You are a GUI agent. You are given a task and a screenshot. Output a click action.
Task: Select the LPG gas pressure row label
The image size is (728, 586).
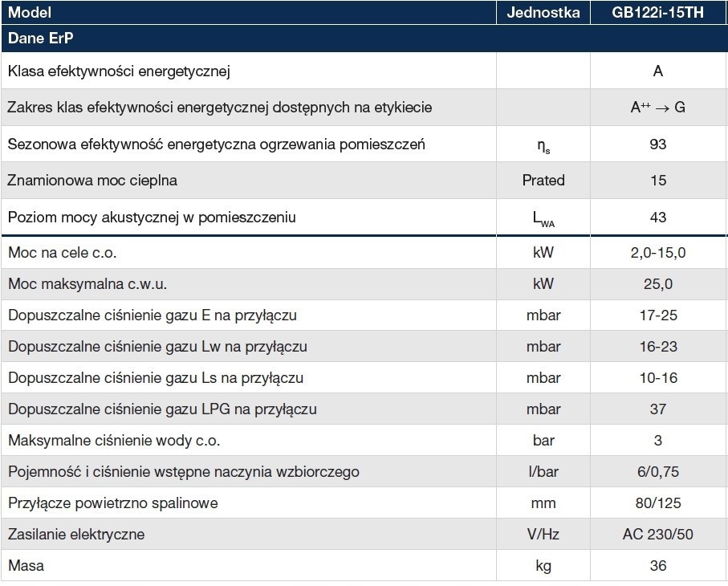(x=162, y=409)
